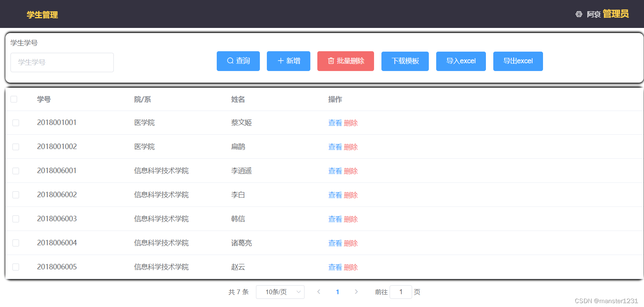The width and height of the screenshot is (644, 307).
Task: Click the 信息科学技术学院 cell in 赵云's row
Action: pos(162,267)
